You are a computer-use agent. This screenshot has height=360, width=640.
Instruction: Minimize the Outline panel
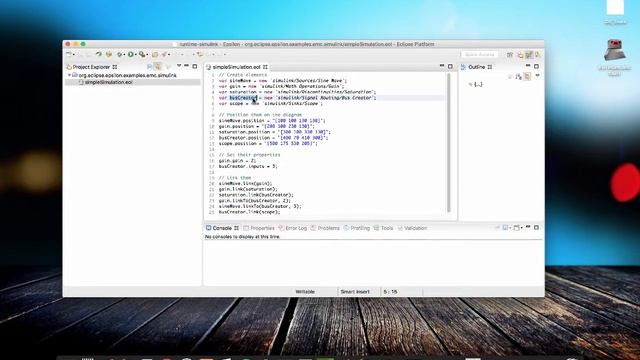click(x=528, y=66)
